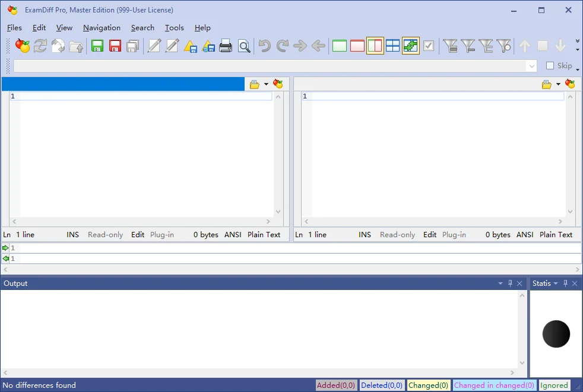Click the yellow triangle Save diff icon
Screen dimensions: 583x392
191,46
